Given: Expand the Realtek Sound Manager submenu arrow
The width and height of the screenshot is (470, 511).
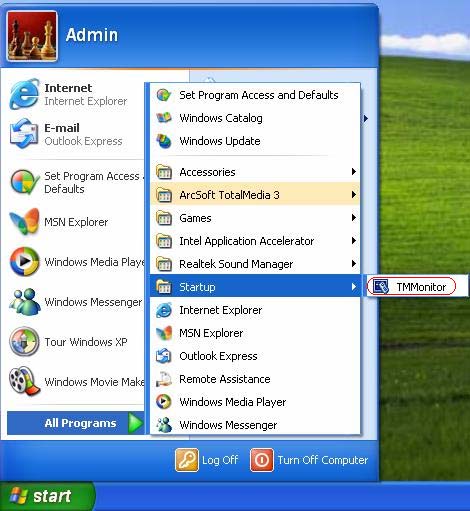Looking at the screenshot, I should (354, 264).
